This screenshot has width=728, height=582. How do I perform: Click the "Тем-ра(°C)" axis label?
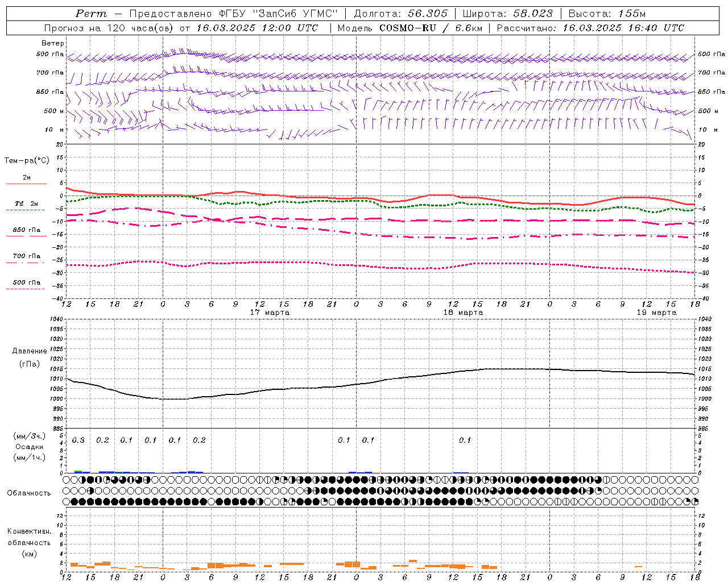tap(27, 161)
